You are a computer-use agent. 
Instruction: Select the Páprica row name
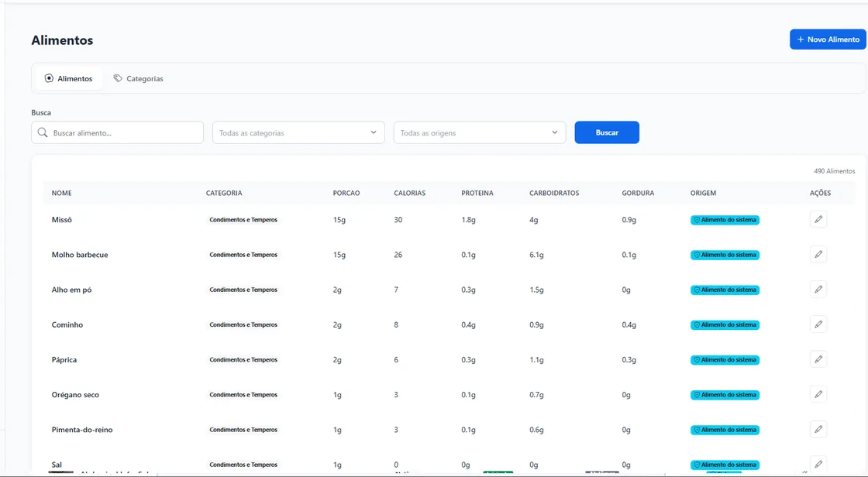[x=64, y=360]
